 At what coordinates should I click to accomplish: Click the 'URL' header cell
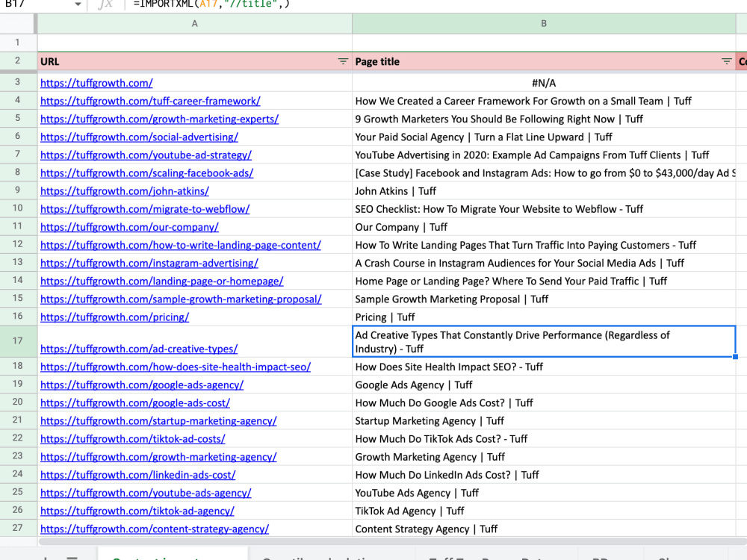(x=194, y=61)
